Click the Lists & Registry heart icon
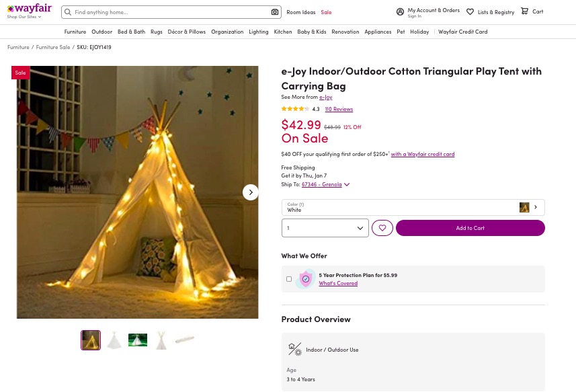Viewport: 576px width, 392px height. pyautogui.click(x=470, y=11)
